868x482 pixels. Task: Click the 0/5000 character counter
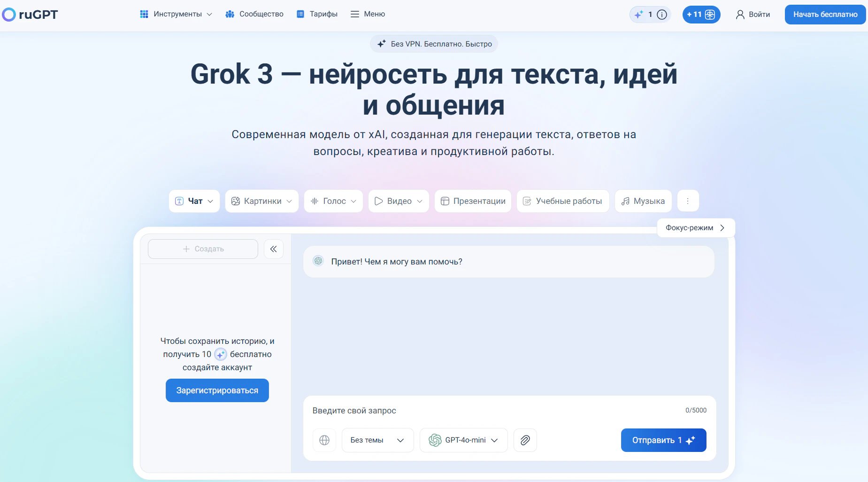click(696, 410)
